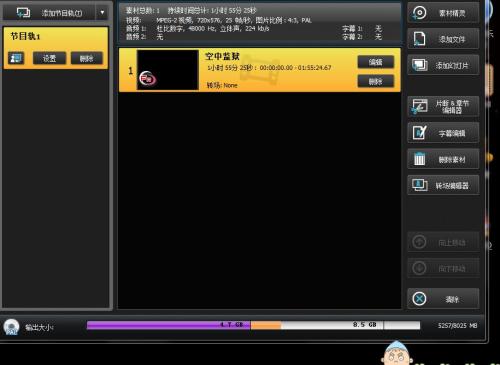Click the 删除素材 trash can icon

(419, 159)
